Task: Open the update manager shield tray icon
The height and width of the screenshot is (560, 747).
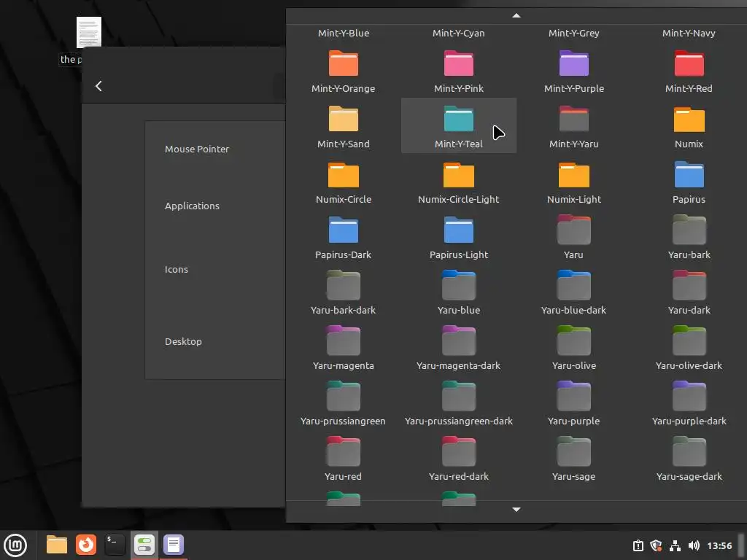Action: point(656,545)
